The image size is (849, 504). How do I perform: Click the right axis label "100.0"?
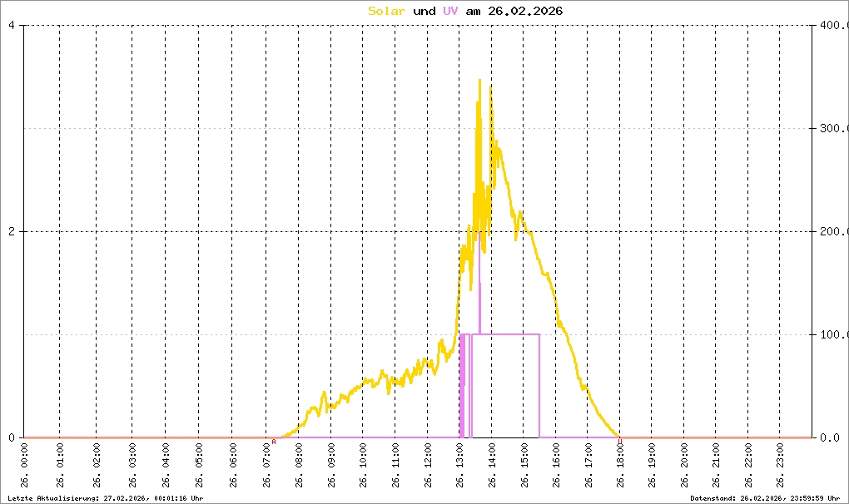[x=834, y=334]
